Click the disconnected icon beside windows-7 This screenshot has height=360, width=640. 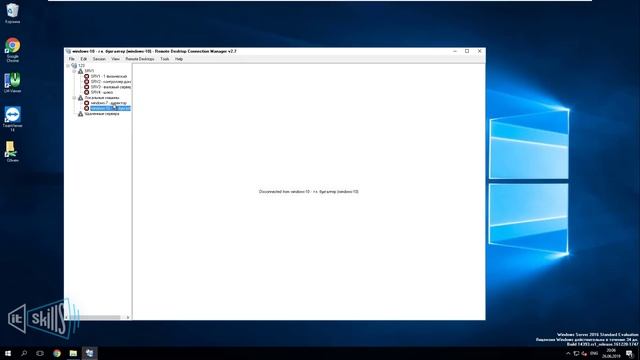click(x=87, y=103)
